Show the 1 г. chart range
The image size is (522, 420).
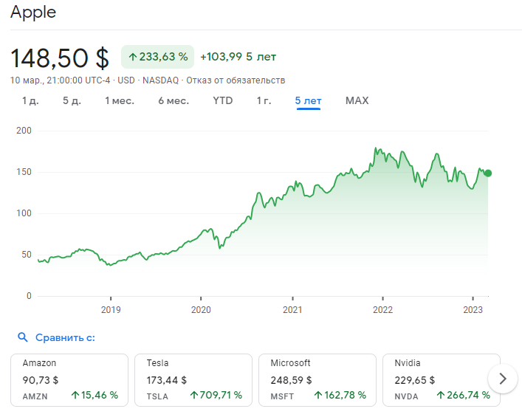point(264,100)
